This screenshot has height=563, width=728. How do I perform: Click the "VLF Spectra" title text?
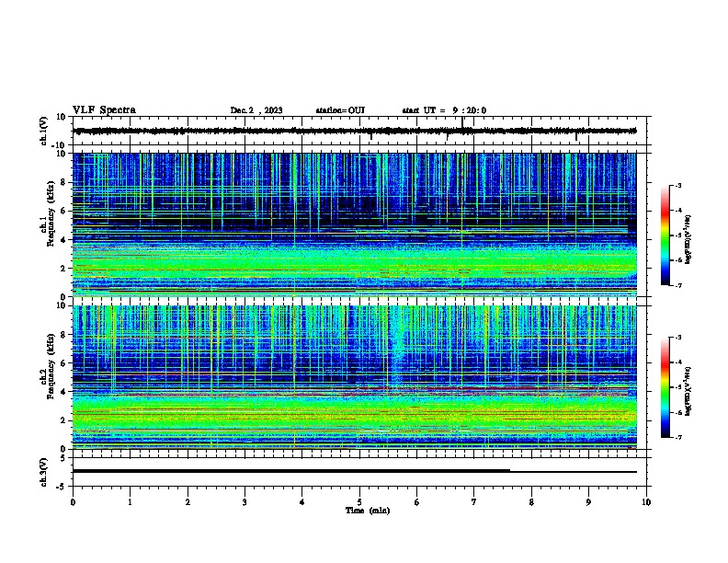(104, 110)
